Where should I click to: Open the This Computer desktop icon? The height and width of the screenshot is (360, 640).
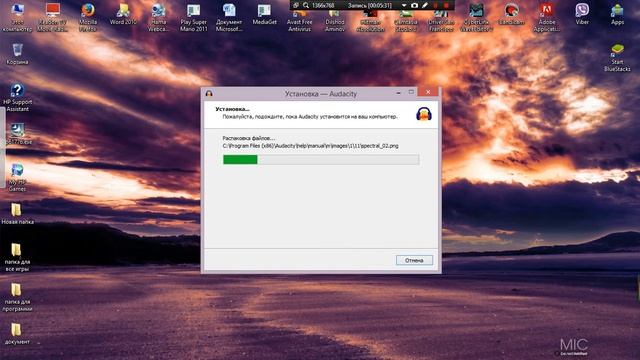17,17
